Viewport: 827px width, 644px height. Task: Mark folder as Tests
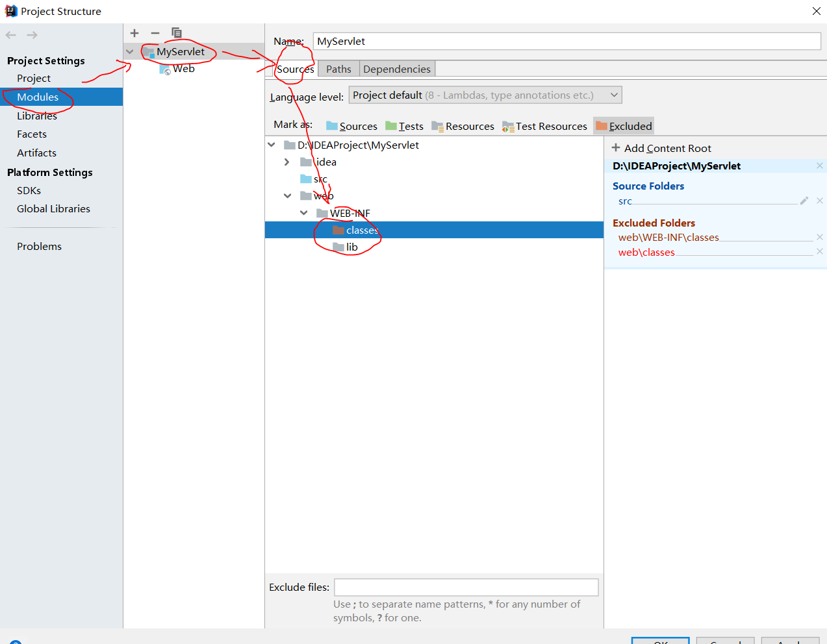404,126
